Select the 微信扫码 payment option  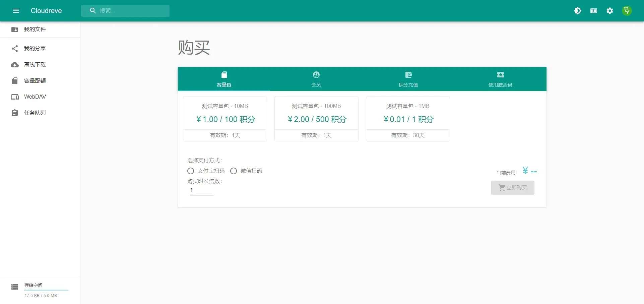tap(234, 171)
